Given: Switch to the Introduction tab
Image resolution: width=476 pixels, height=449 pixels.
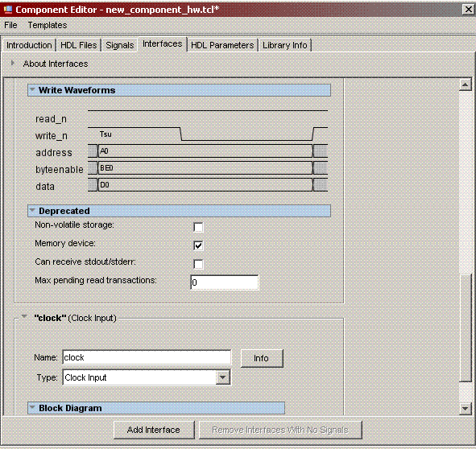Looking at the screenshot, I should 29,45.
